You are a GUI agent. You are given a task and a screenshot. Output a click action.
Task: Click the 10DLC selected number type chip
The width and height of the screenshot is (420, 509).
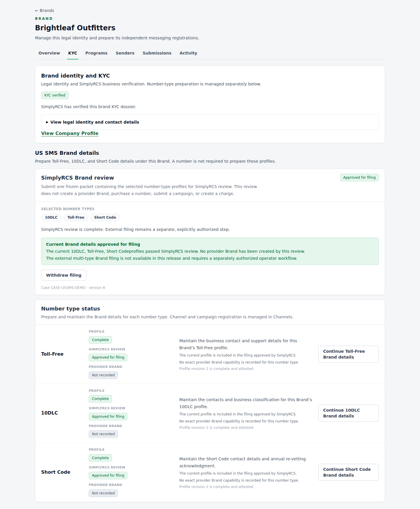(x=51, y=217)
